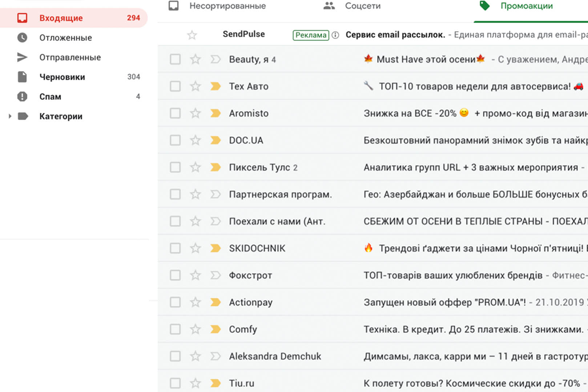Unmark importance on DOC.UA email
Viewport: 588px width, 392px height.
pyautogui.click(x=216, y=140)
